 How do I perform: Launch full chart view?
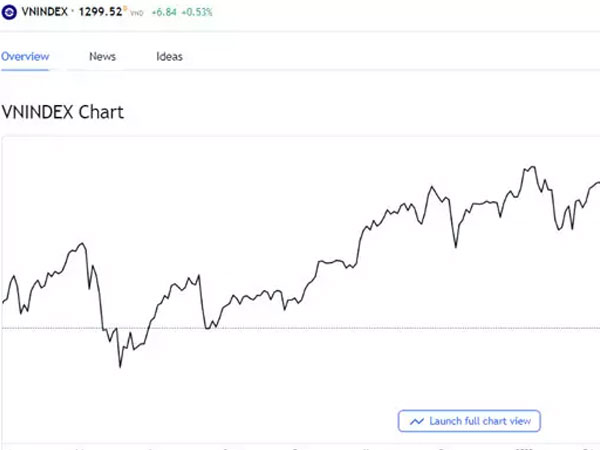tap(469, 421)
